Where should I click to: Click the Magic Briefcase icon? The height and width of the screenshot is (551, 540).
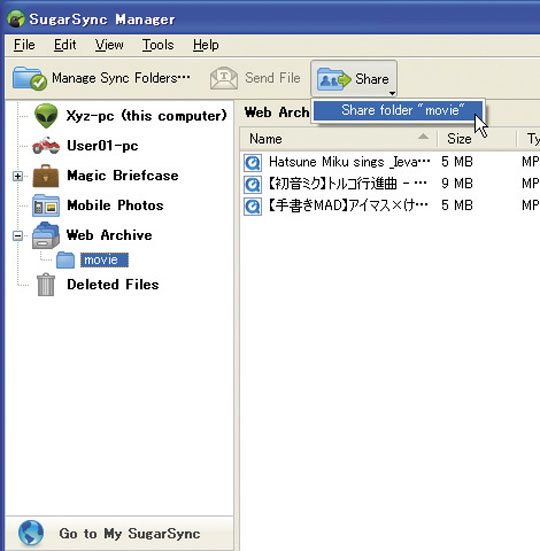tap(46, 176)
